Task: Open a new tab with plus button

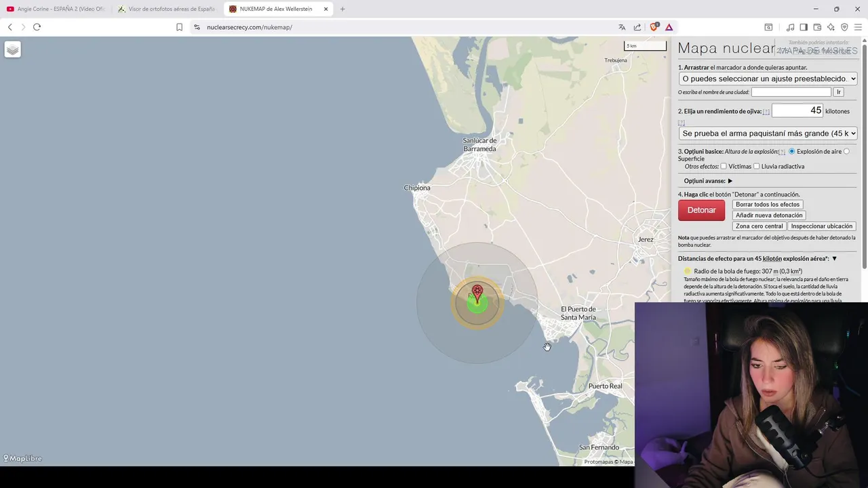Action: point(342,9)
